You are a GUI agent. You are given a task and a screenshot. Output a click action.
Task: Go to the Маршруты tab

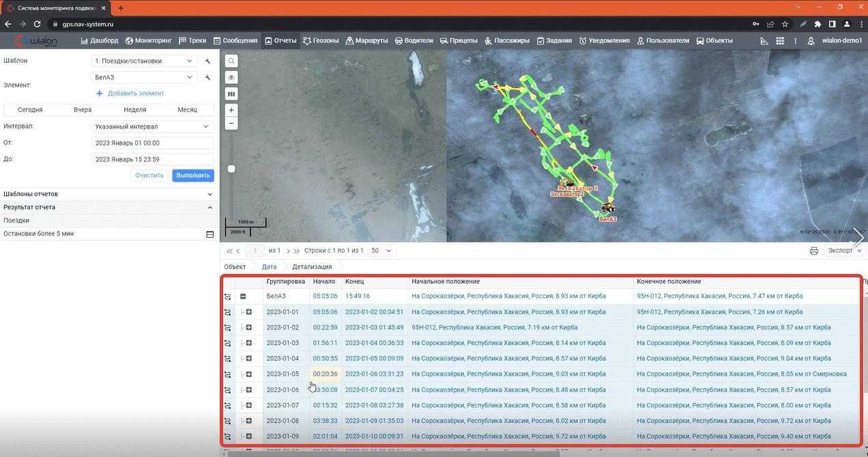pos(366,41)
